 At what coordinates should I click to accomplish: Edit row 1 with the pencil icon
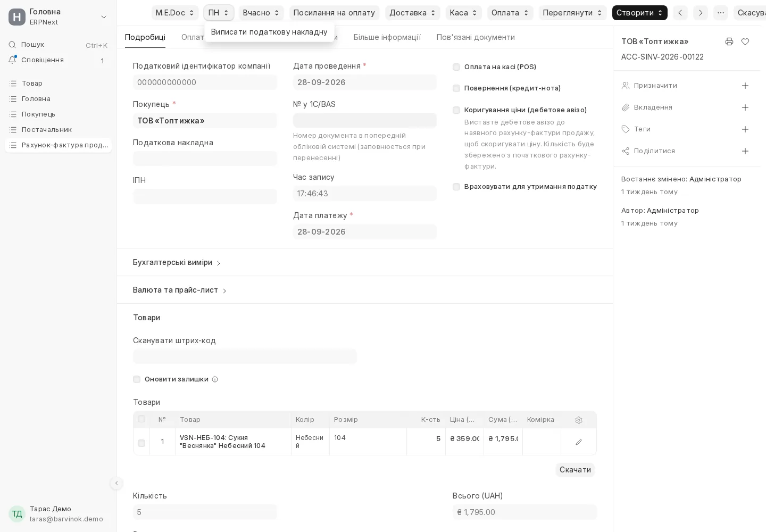[x=579, y=442]
